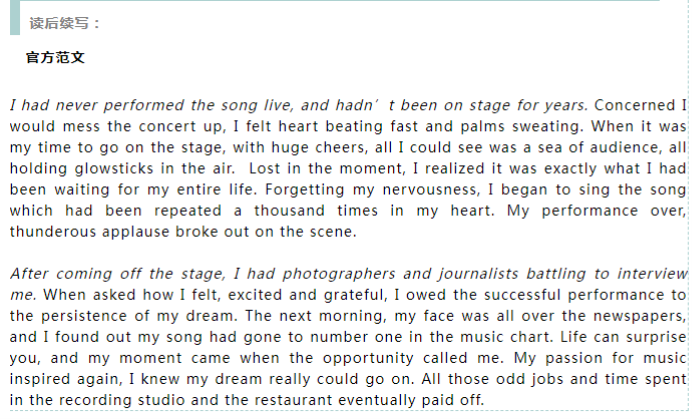Image resolution: width=692 pixels, height=419 pixels.
Task: Click the bold 官方范文 subtitle
Action: (x=55, y=57)
